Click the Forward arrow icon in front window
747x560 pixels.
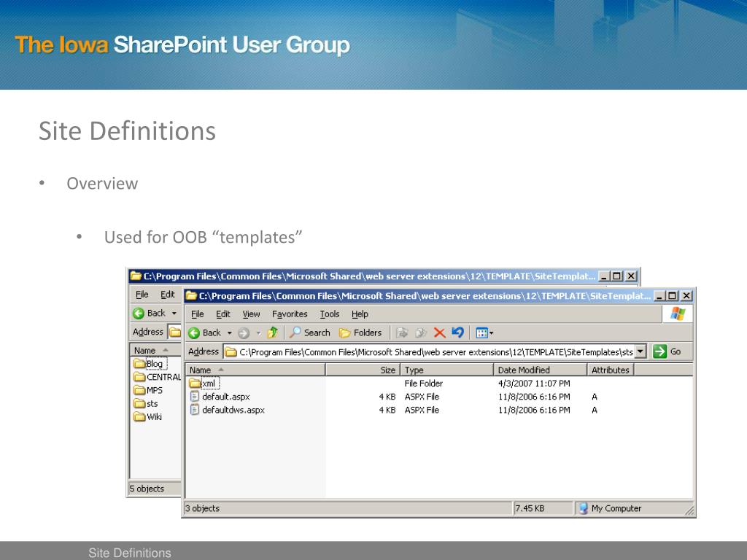[x=244, y=332]
